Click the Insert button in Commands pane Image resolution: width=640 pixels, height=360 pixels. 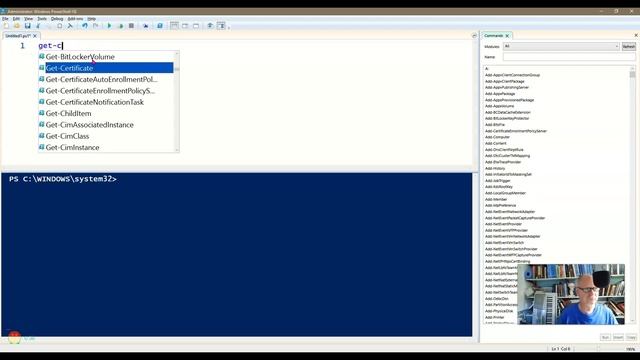618,338
